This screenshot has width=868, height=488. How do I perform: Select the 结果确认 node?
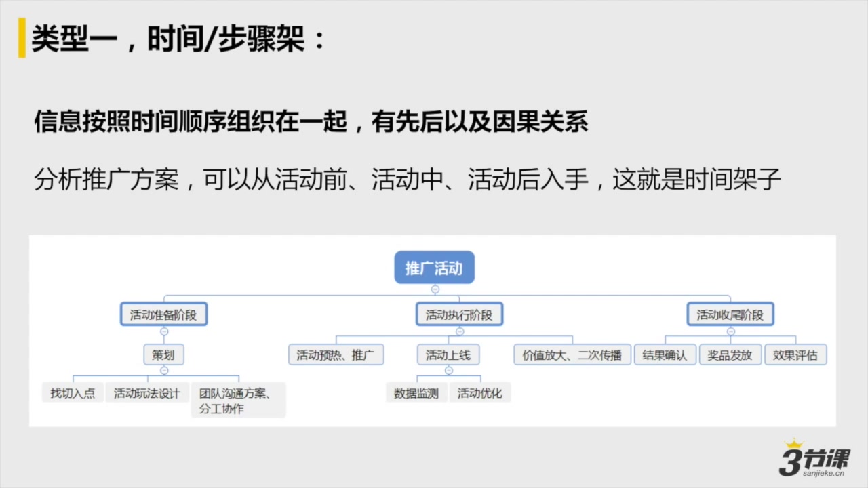pyautogui.click(x=665, y=354)
